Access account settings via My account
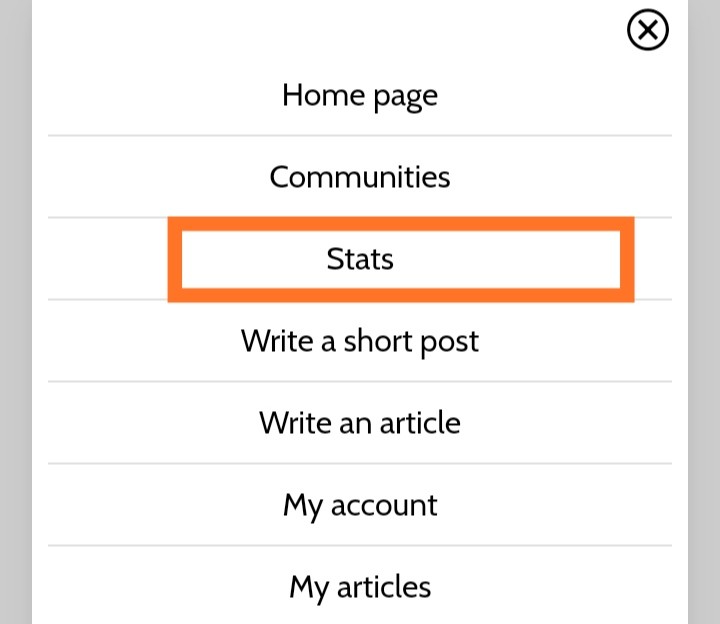 [360, 505]
